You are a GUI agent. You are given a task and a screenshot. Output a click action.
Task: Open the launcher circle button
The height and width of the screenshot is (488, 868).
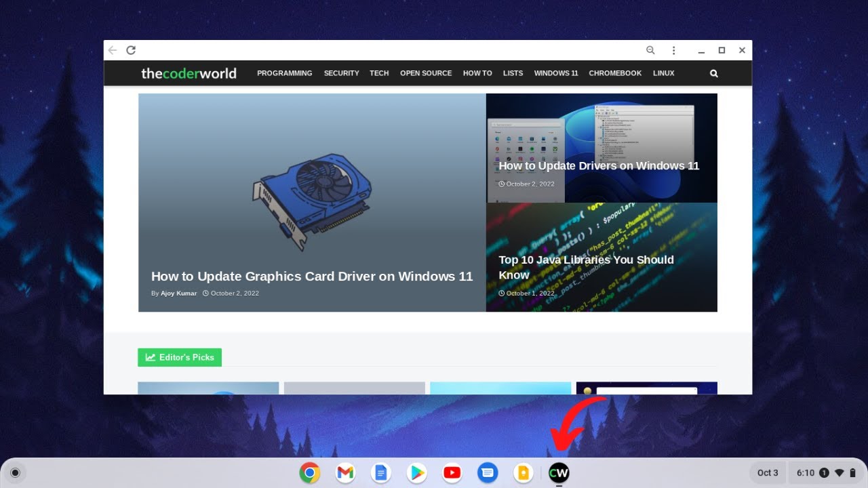[x=15, y=472]
